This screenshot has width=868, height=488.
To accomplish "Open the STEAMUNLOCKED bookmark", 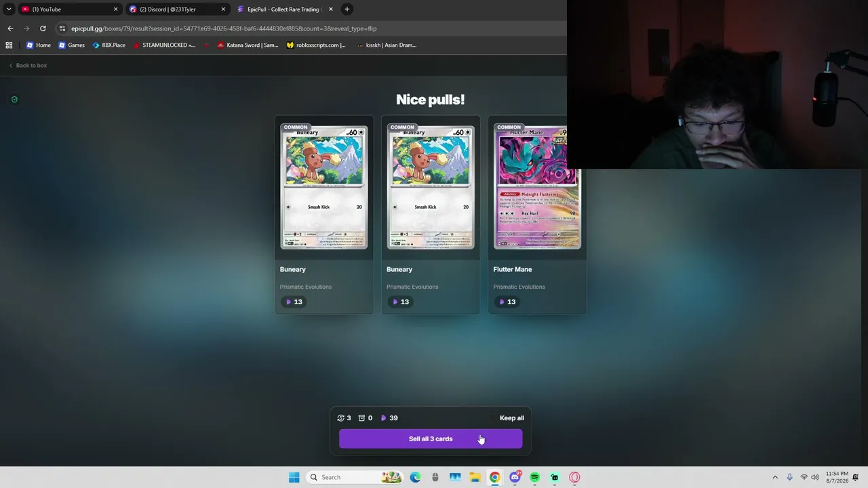I will 164,45.
